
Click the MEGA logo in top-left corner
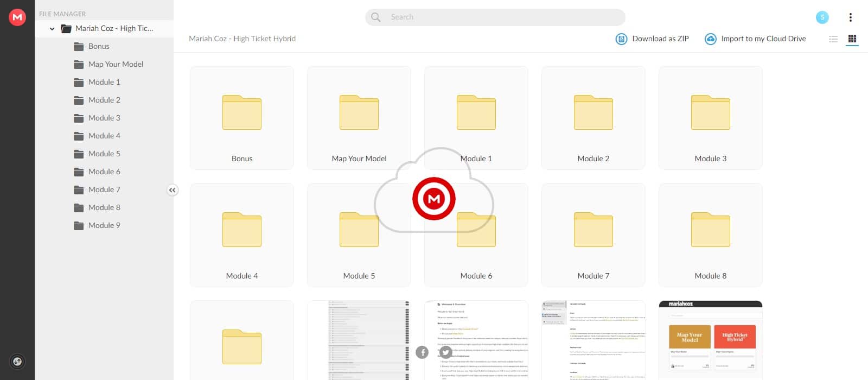pyautogui.click(x=17, y=17)
